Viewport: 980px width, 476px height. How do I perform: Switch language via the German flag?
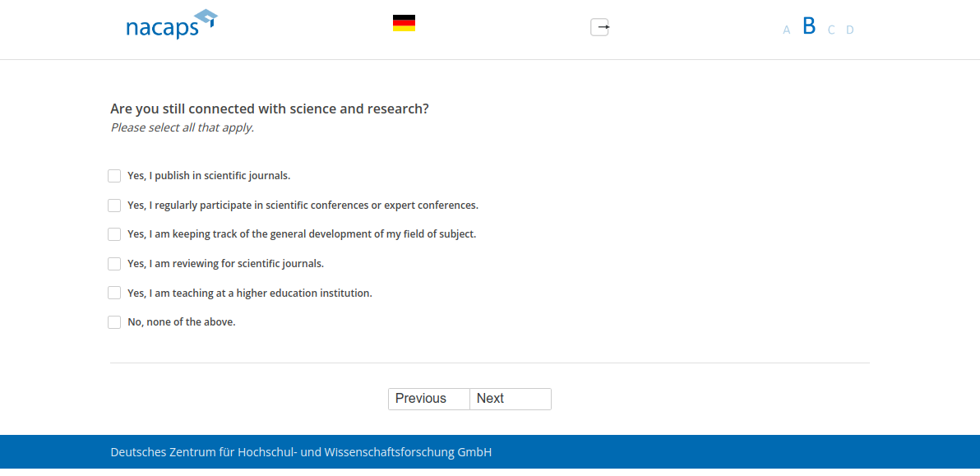pyautogui.click(x=404, y=23)
